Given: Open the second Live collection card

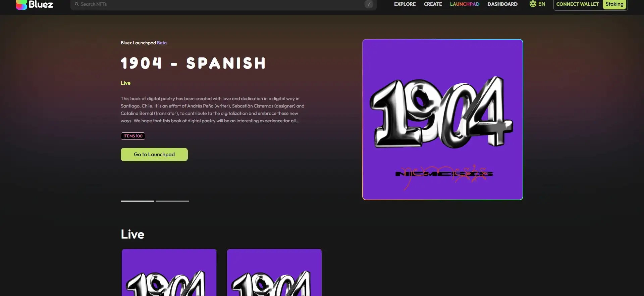Looking at the screenshot, I should tap(274, 272).
